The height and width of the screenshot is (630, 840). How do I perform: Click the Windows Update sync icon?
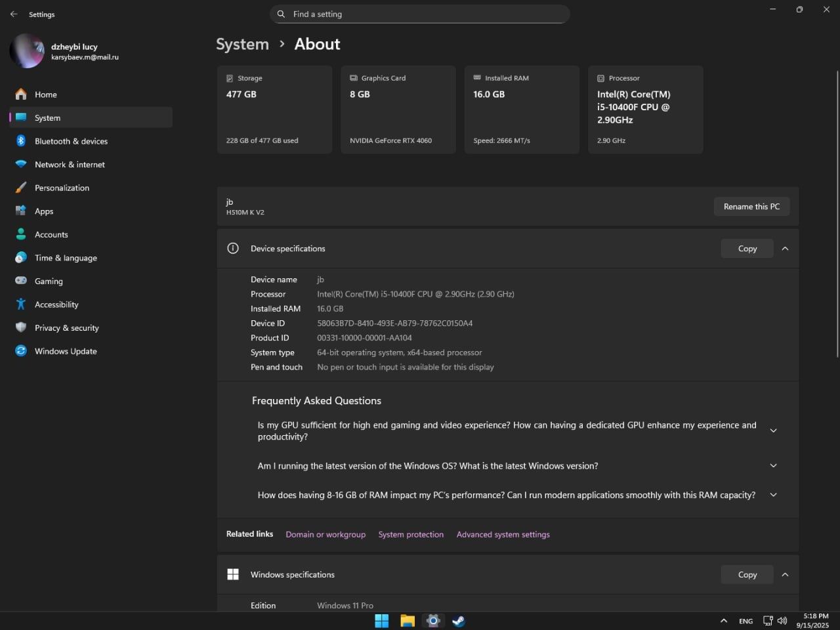point(21,350)
